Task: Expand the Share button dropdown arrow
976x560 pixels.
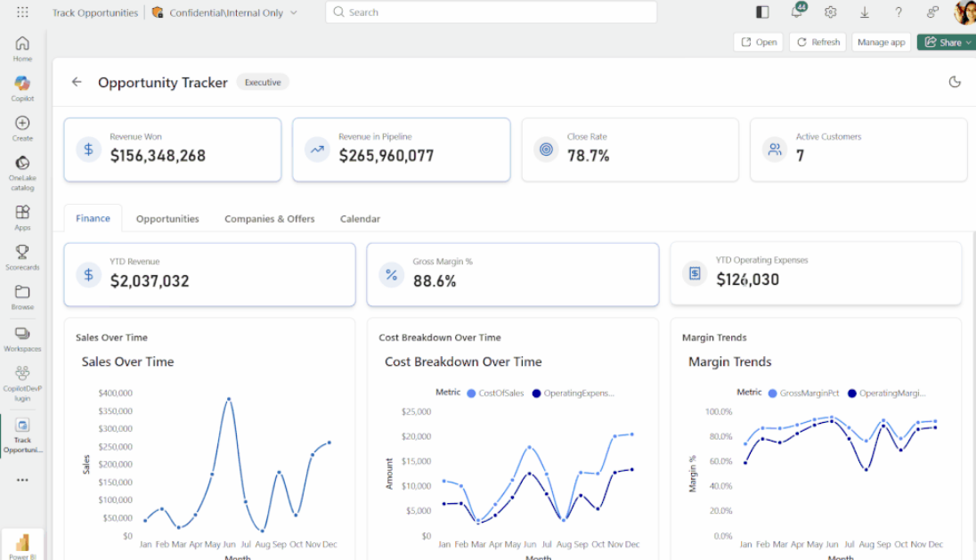Action: (x=969, y=43)
